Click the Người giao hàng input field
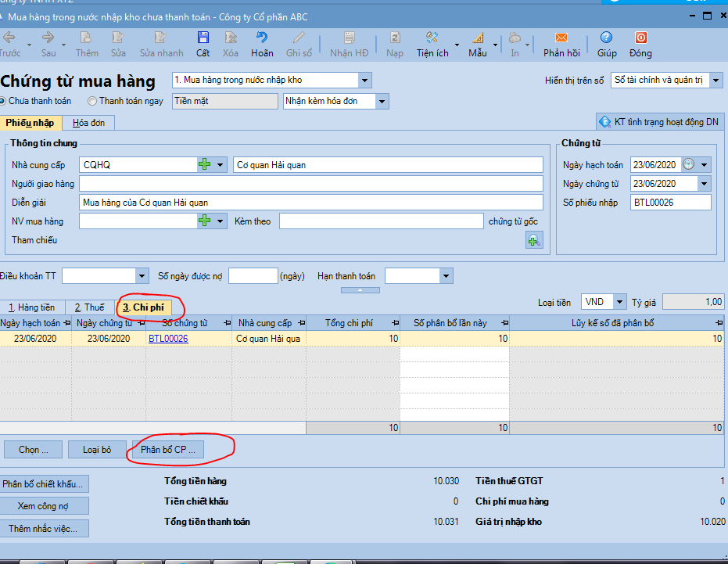 pyautogui.click(x=311, y=184)
